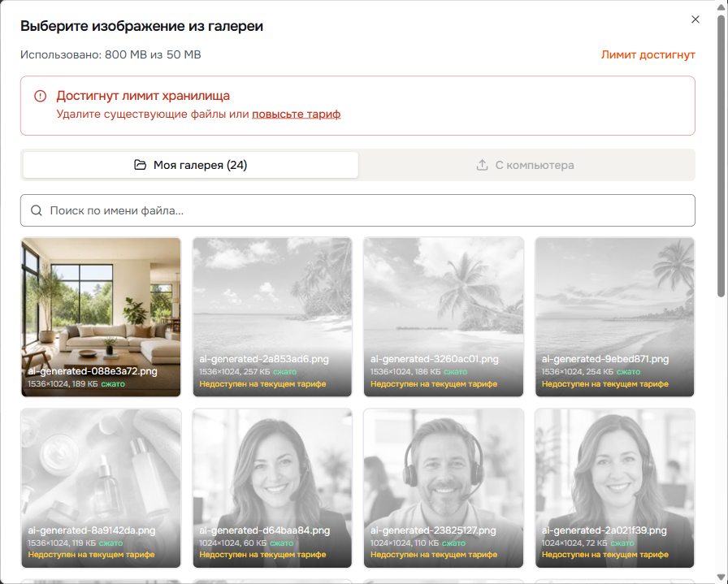The width and height of the screenshot is (728, 584).
Task: Click the scrollbar down arrow
Action: [721, 577]
